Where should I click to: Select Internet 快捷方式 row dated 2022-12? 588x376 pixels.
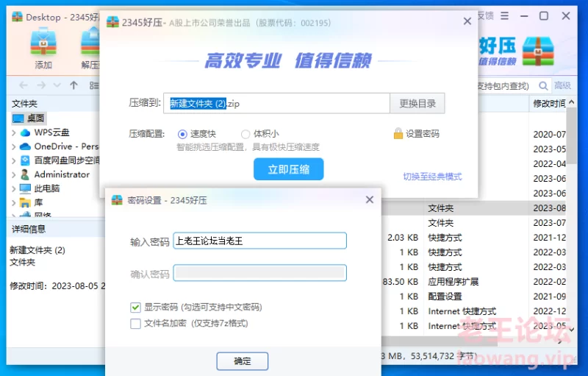click(x=474, y=311)
